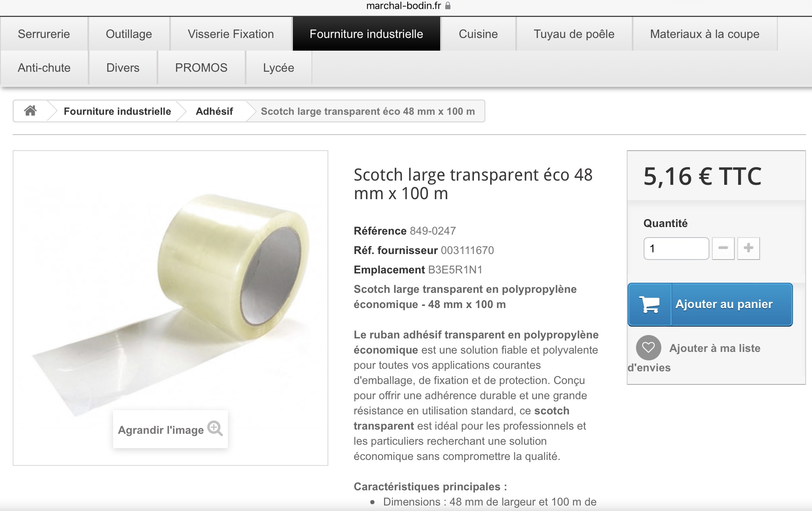Click the shopping cart icon
The image size is (812, 511).
coord(650,305)
